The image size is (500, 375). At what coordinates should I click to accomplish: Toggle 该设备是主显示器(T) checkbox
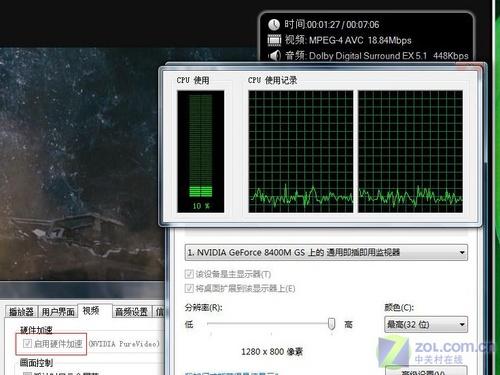[x=189, y=274]
